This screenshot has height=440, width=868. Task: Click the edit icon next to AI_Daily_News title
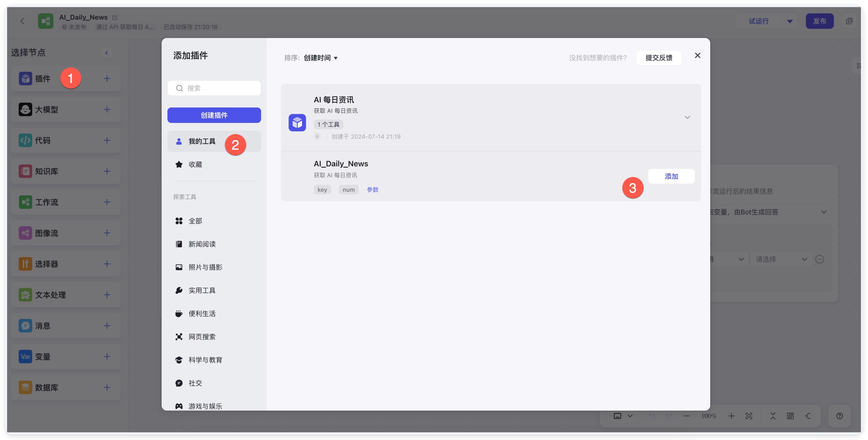(114, 17)
